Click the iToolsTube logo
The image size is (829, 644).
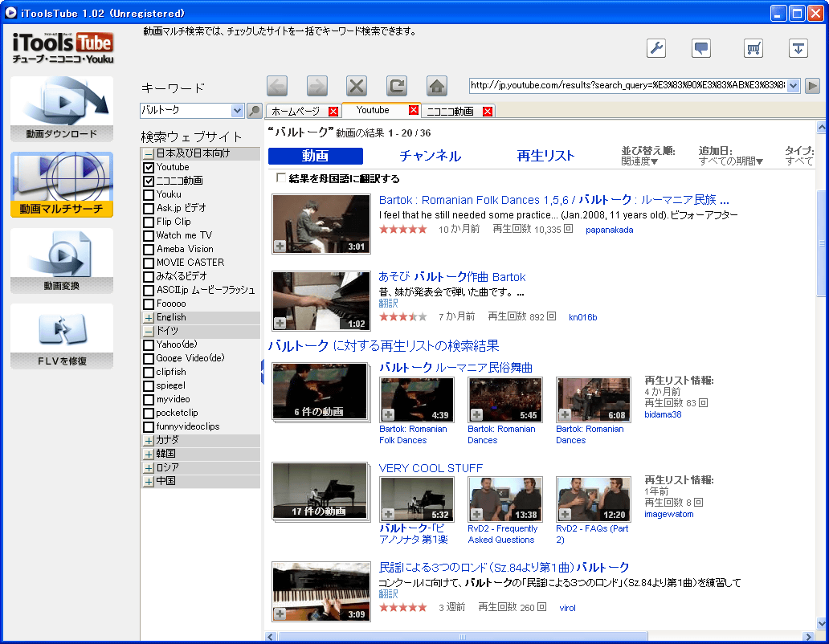[63, 47]
